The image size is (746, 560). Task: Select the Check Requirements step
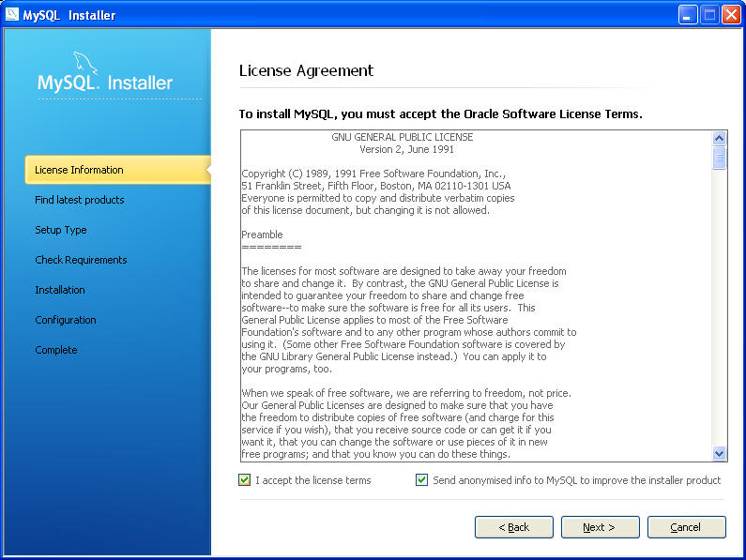81,260
